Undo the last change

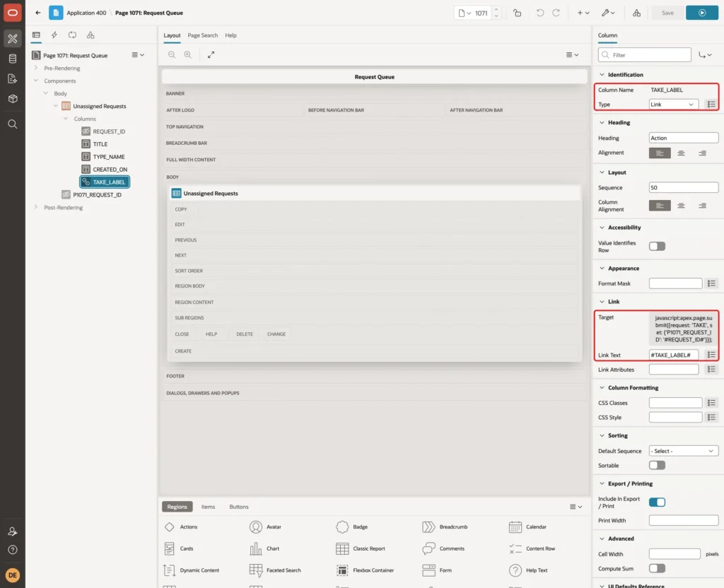539,13
